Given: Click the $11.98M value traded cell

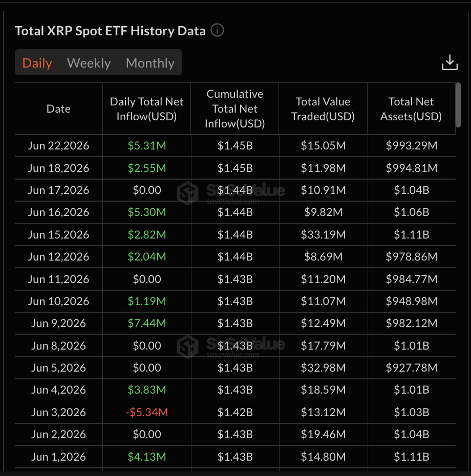Looking at the screenshot, I should (x=323, y=168).
